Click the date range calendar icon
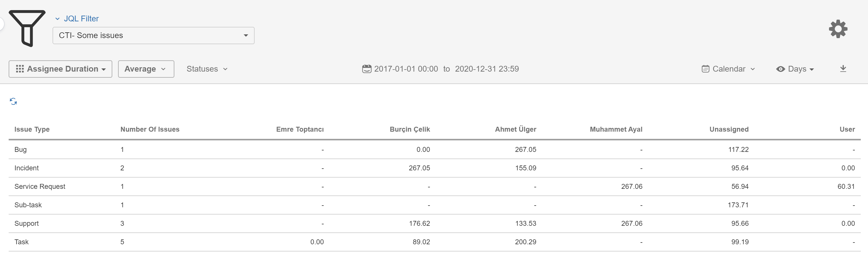The height and width of the screenshot is (261, 868). point(367,69)
